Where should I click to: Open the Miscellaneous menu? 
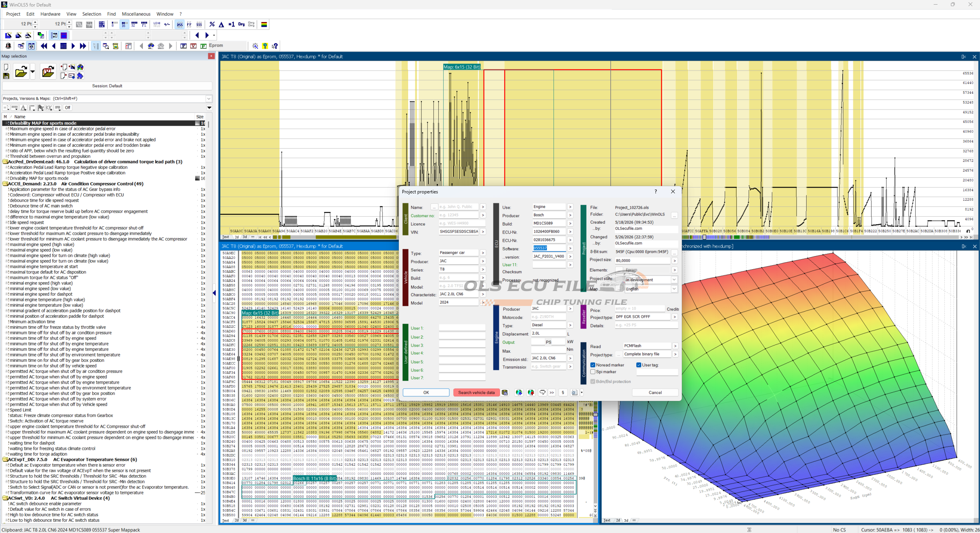[x=136, y=14]
